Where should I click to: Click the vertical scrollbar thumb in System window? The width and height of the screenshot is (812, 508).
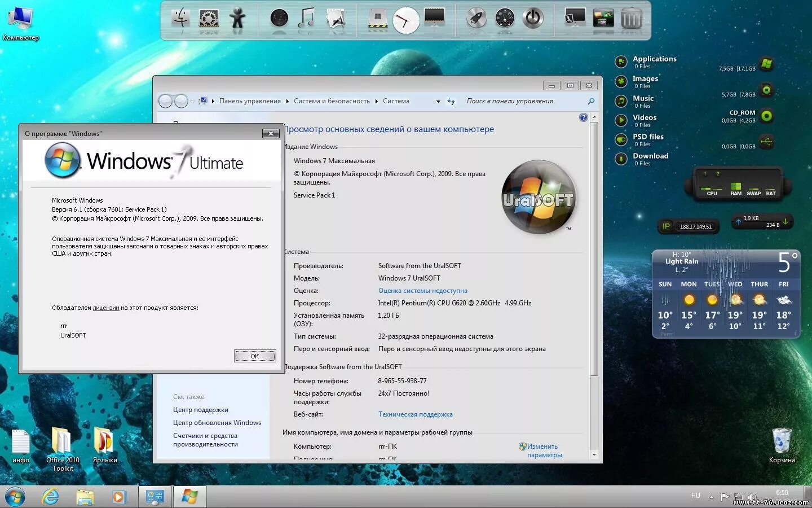pos(594,248)
